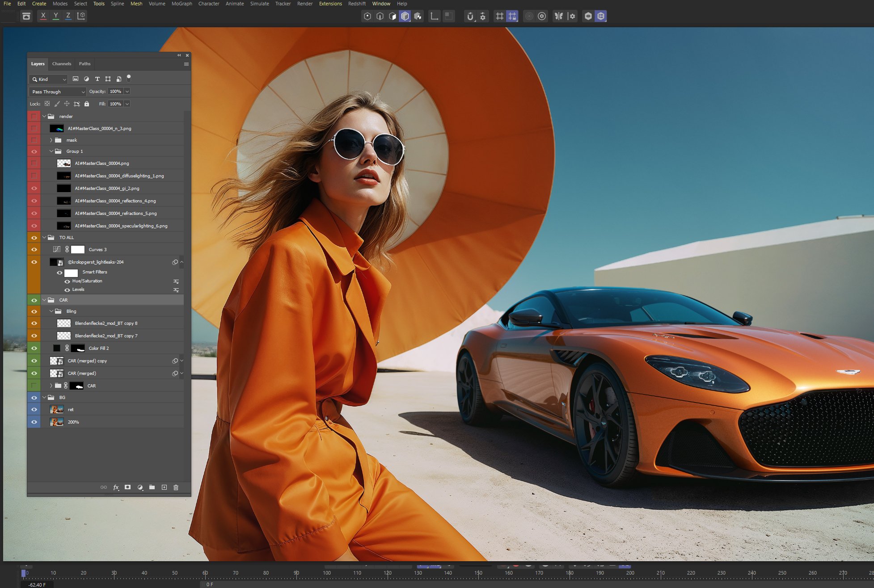The width and height of the screenshot is (874, 588).
Task: Show the AI#MasterClass_00004.png layer
Action: (x=34, y=163)
